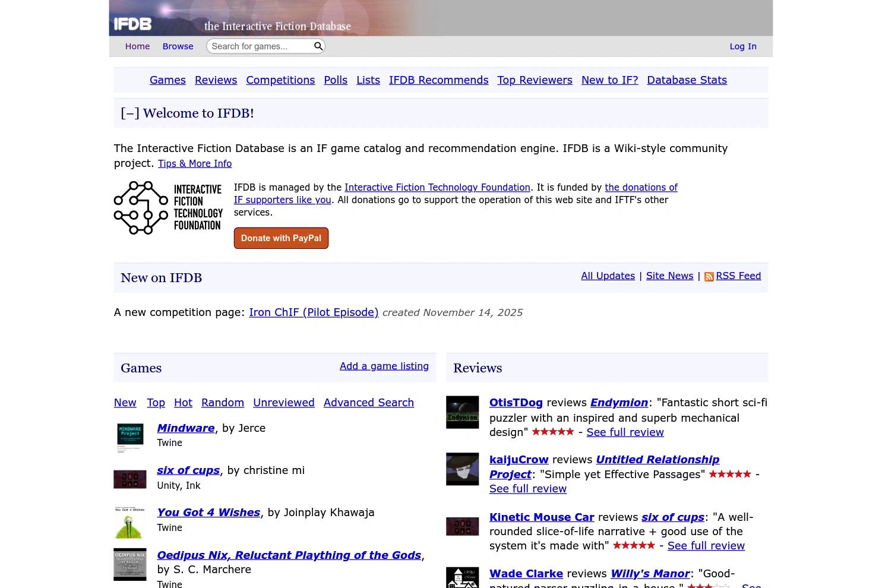Screen dimensions: 882x588
Task: Open the RSS Feed text link
Action: 738,276
